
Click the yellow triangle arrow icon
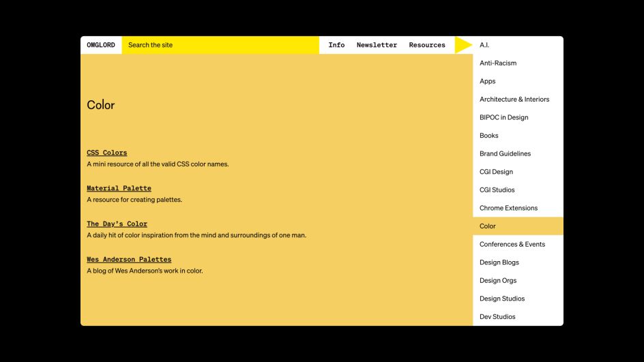coord(463,45)
